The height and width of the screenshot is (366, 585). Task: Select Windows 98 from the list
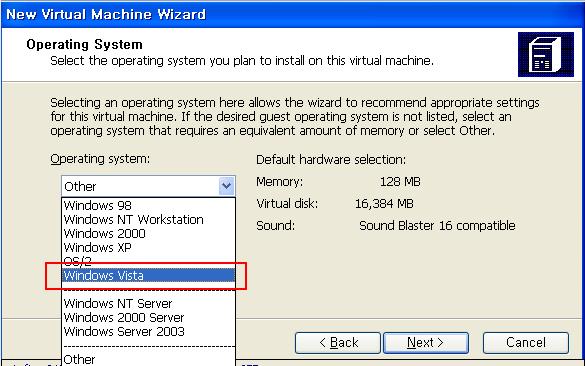(x=148, y=205)
